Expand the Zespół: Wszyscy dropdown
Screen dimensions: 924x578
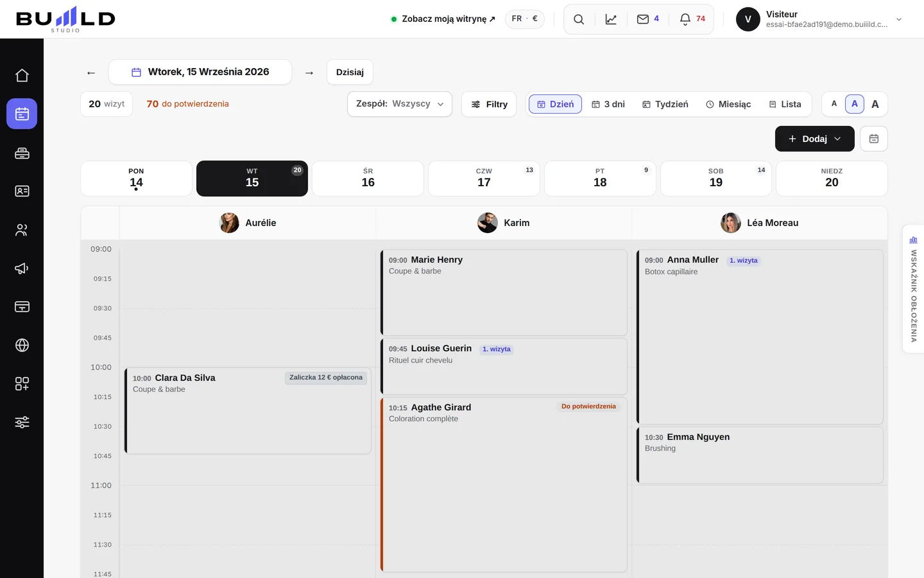400,104
